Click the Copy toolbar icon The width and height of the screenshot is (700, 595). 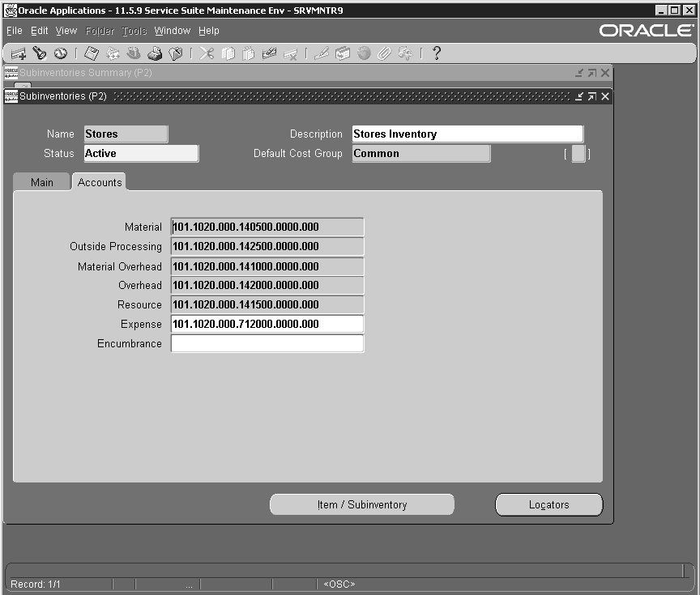[x=228, y=53]
